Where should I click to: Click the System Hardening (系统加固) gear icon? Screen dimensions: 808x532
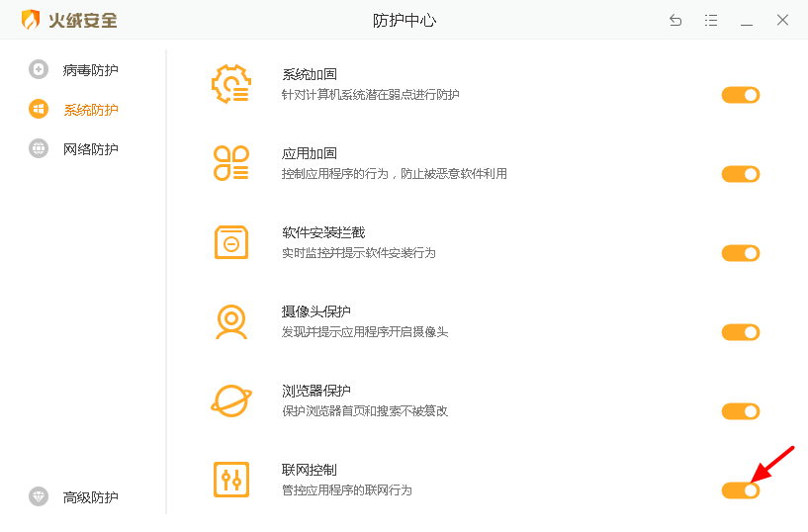click(x=230, y=84)
